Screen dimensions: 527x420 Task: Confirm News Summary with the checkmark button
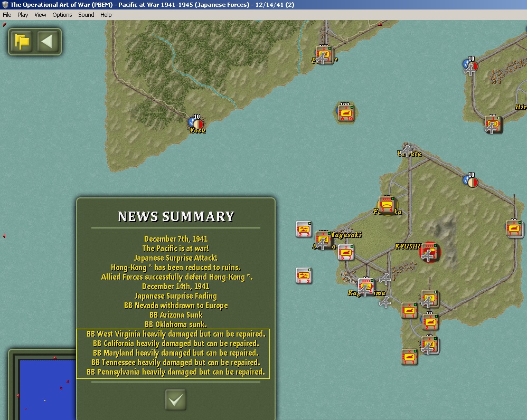(175, 399)
